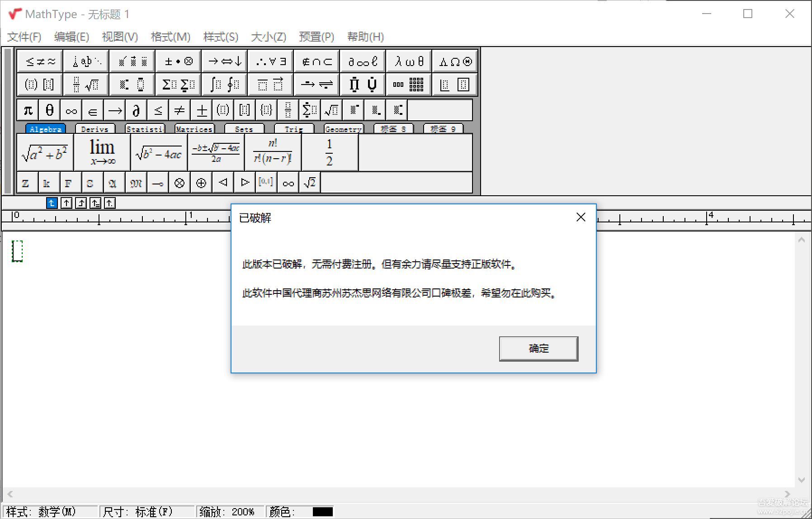Insert the partial derivative symbol
Viewport: 812px width, 519px height.
[136, 110]
